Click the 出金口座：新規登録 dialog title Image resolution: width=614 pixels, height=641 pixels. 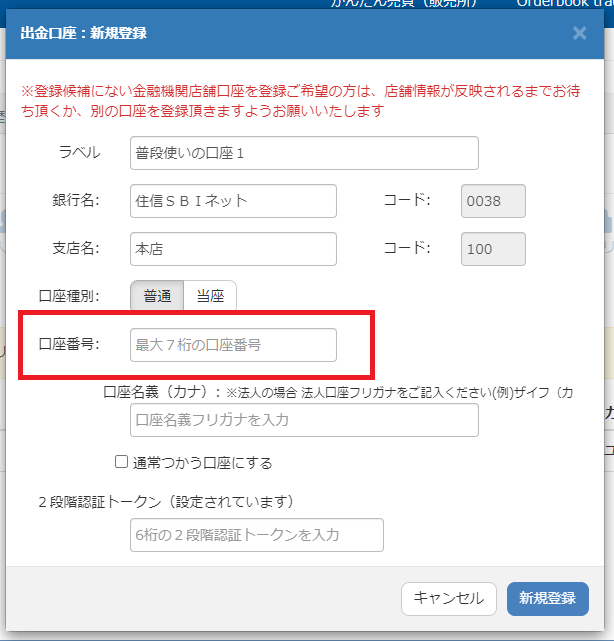[83, 33]
